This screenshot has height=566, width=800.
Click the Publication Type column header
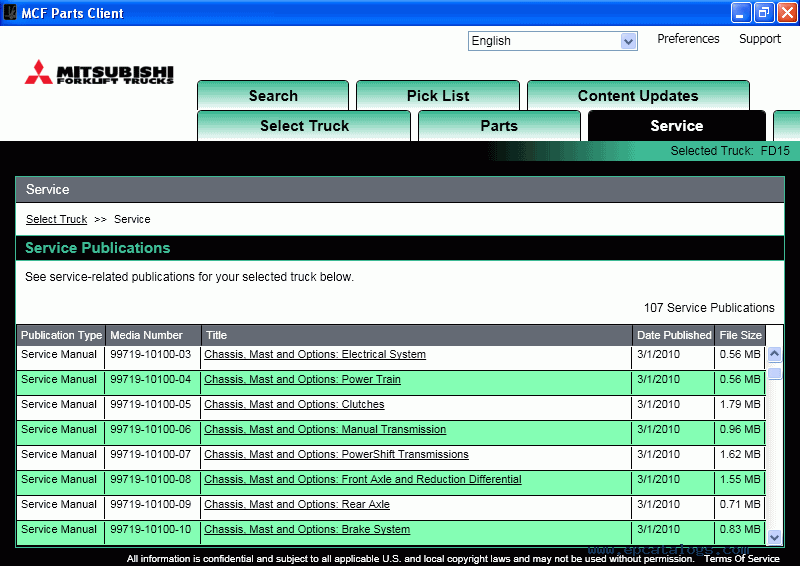tap(61, 335)
